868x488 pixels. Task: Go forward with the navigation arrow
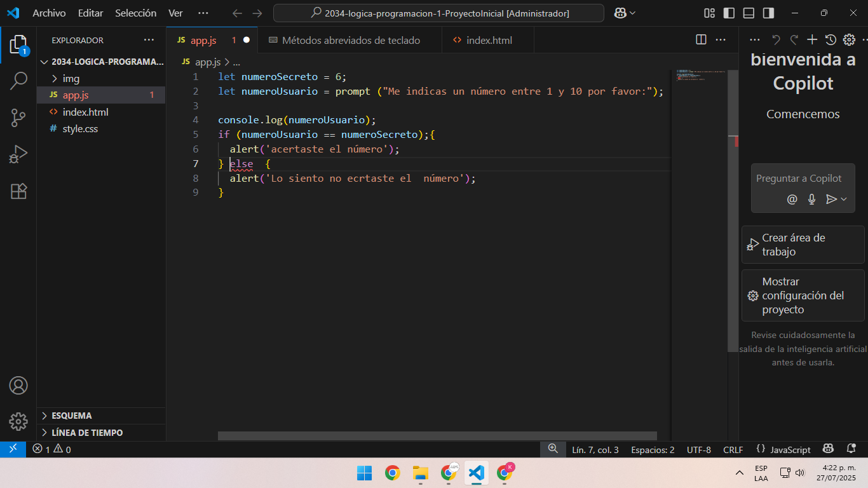tap(257, 13)
